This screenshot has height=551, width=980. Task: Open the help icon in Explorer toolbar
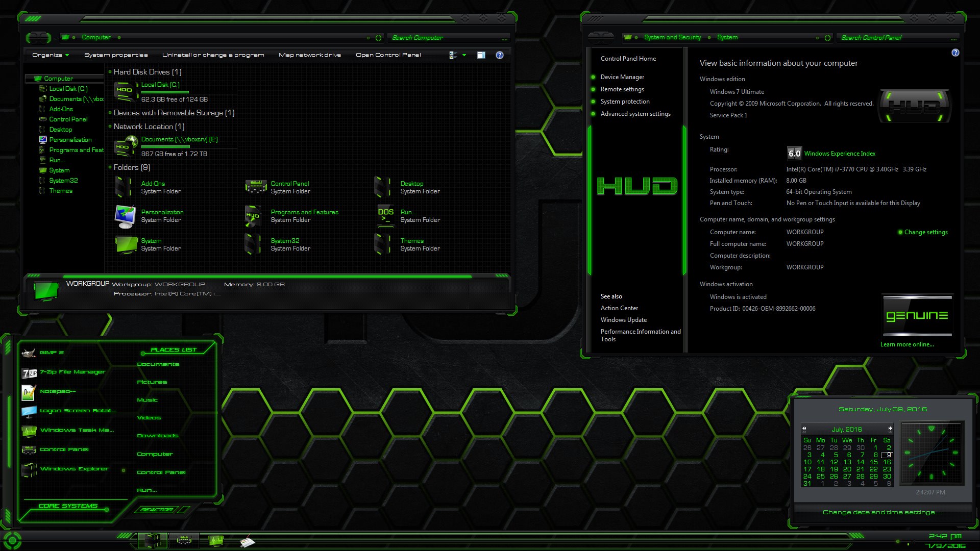(500, 55)
